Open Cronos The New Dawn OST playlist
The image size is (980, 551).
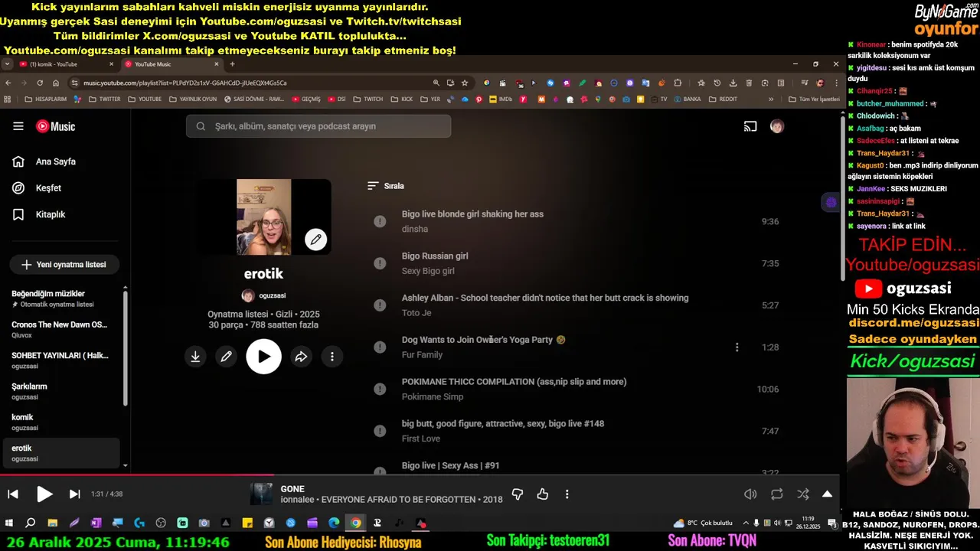(60, 330)
